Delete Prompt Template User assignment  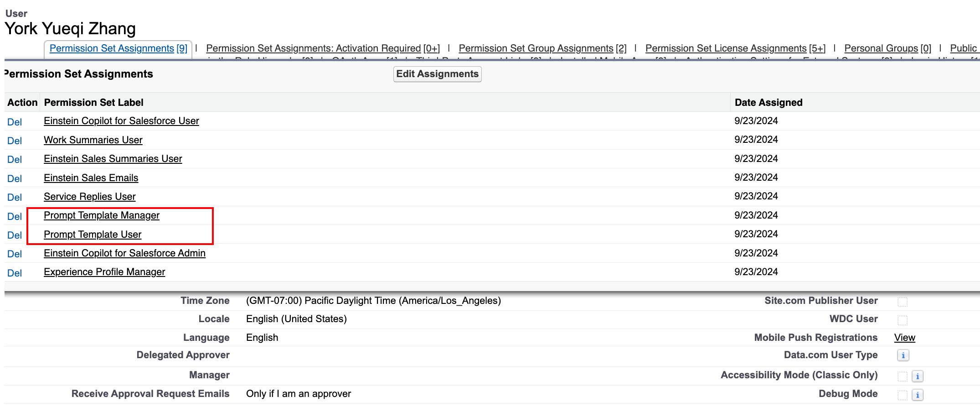click(x=15, y=235)
